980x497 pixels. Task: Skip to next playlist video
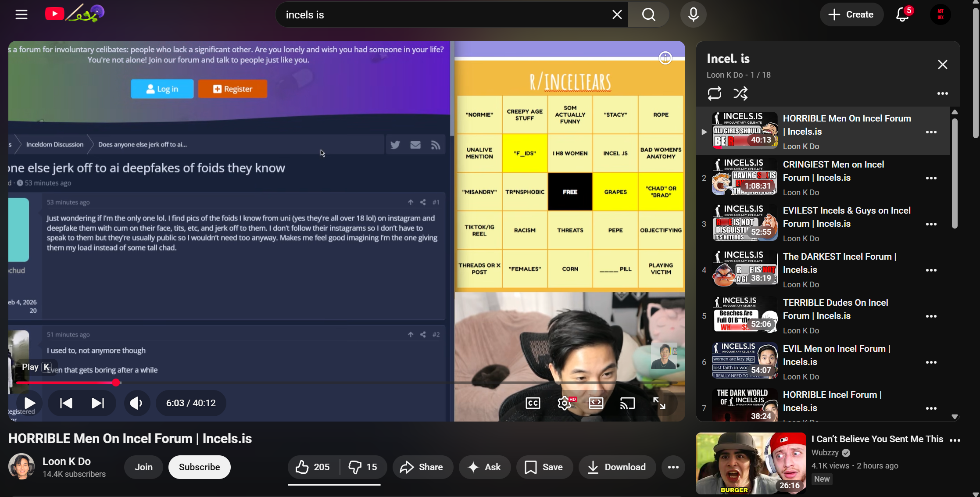(x=98, y=403)
